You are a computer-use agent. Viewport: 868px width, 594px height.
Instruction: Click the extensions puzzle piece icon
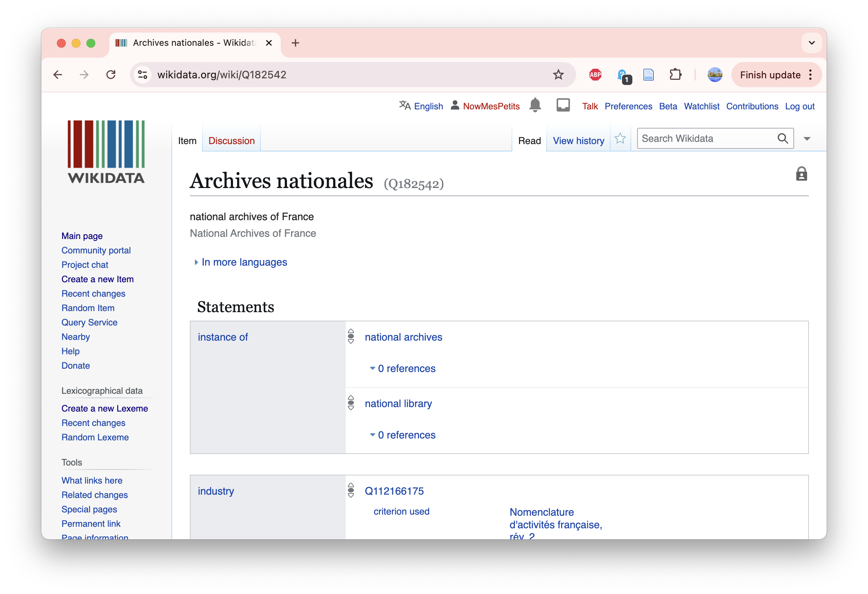(x=677, y=74)
